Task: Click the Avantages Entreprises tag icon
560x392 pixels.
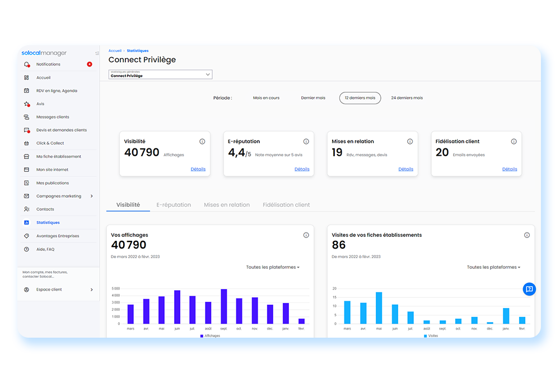Action: (x=26, y=236)
